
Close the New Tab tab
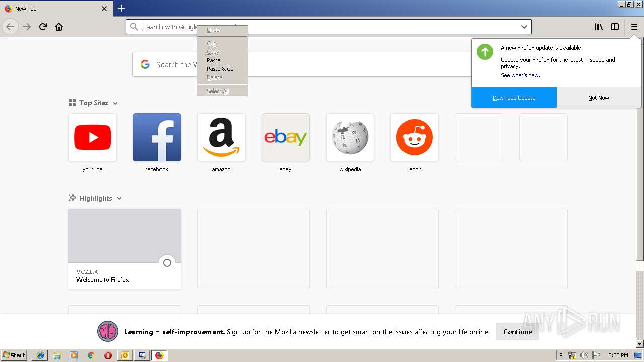coord(104,9)
